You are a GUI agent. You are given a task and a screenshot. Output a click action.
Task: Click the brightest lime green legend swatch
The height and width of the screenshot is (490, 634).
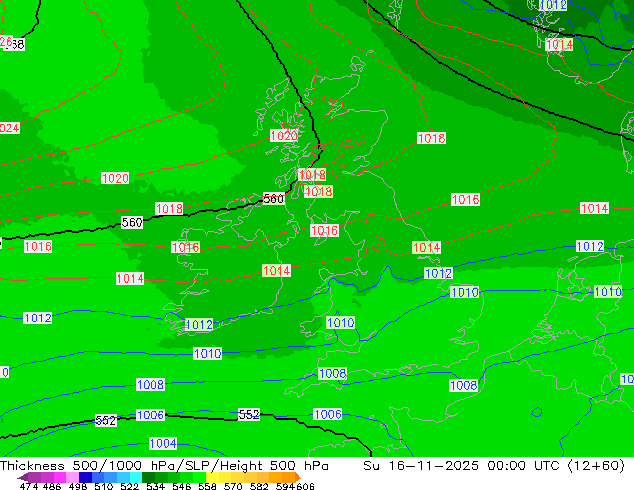click(x=200, y=477)
